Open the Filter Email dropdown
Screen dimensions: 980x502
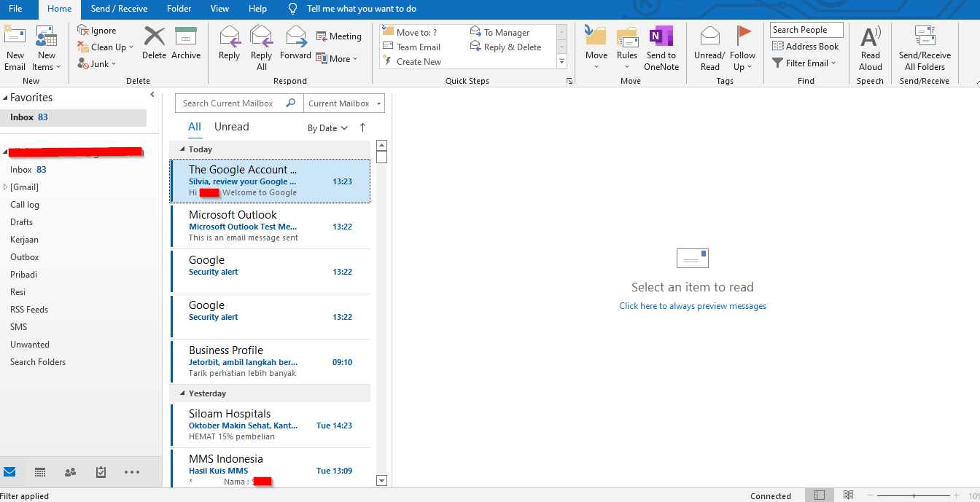[804, 63]
